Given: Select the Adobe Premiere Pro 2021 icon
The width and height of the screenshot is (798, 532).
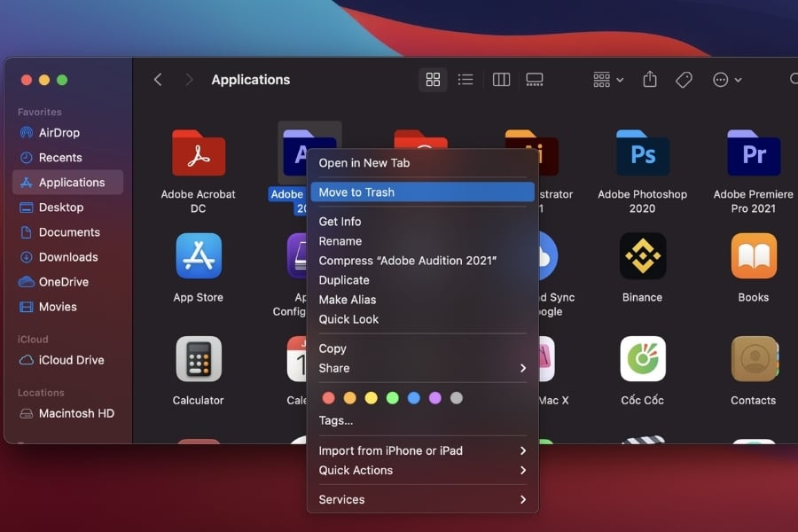Looking at the screenshot, I should (x=753, y=153).
